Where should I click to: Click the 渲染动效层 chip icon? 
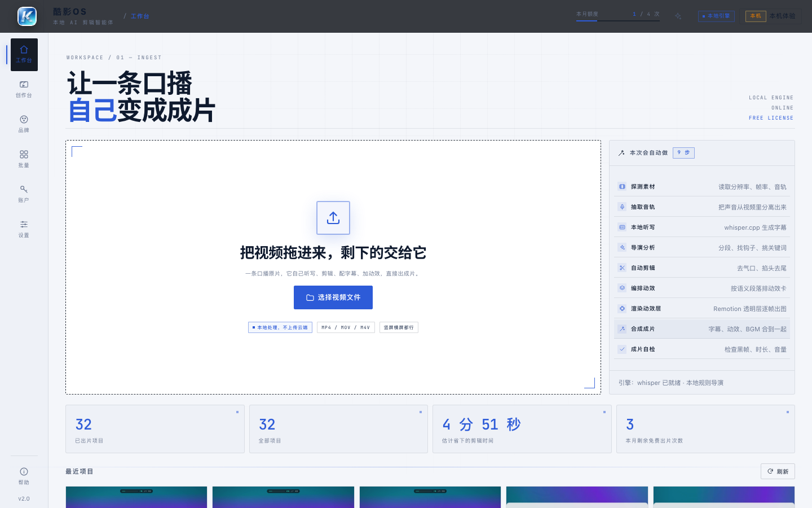[x=622, y=308]
